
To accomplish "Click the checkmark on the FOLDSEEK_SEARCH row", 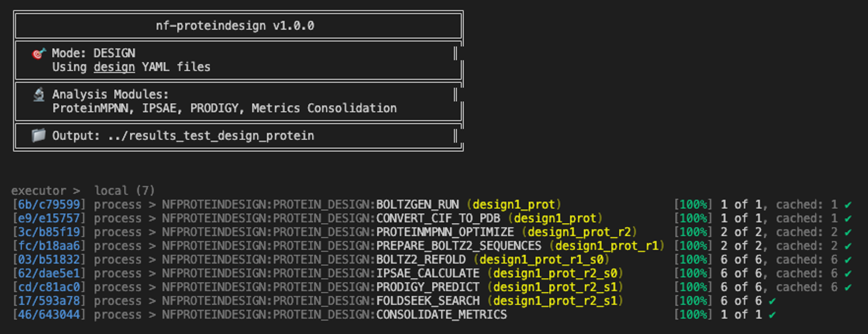I will click(772, 301).
